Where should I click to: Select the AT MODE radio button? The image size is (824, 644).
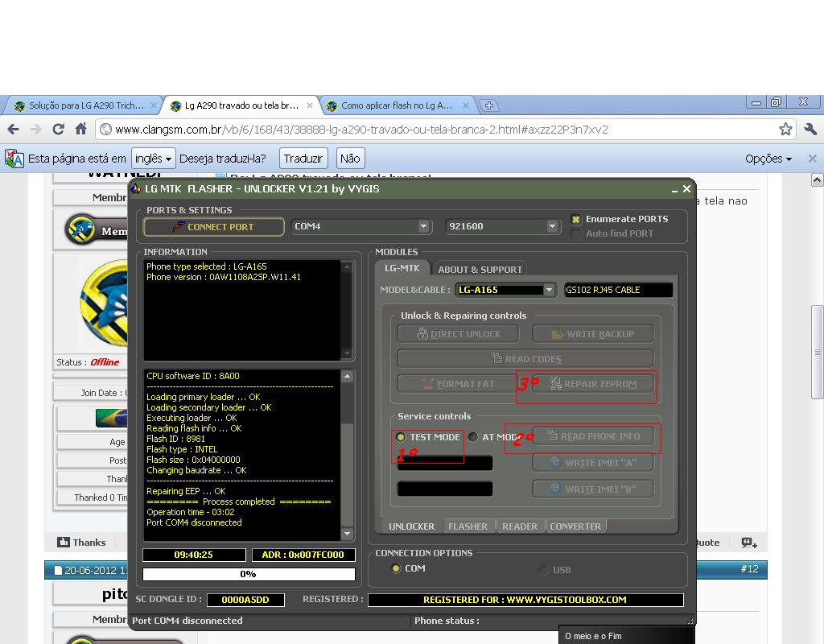tap(473, 437)
